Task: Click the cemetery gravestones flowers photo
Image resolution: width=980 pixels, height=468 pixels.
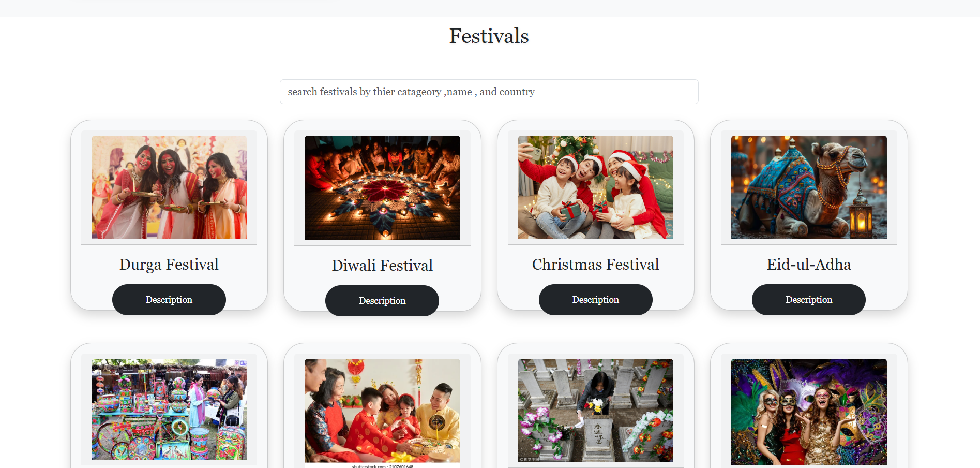Action: pos(596,411)
